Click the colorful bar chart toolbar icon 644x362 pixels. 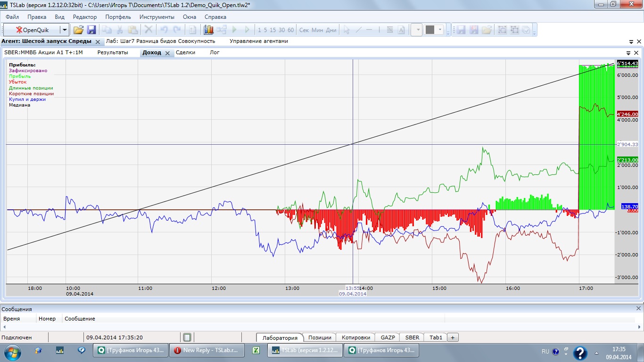(208, 30)
